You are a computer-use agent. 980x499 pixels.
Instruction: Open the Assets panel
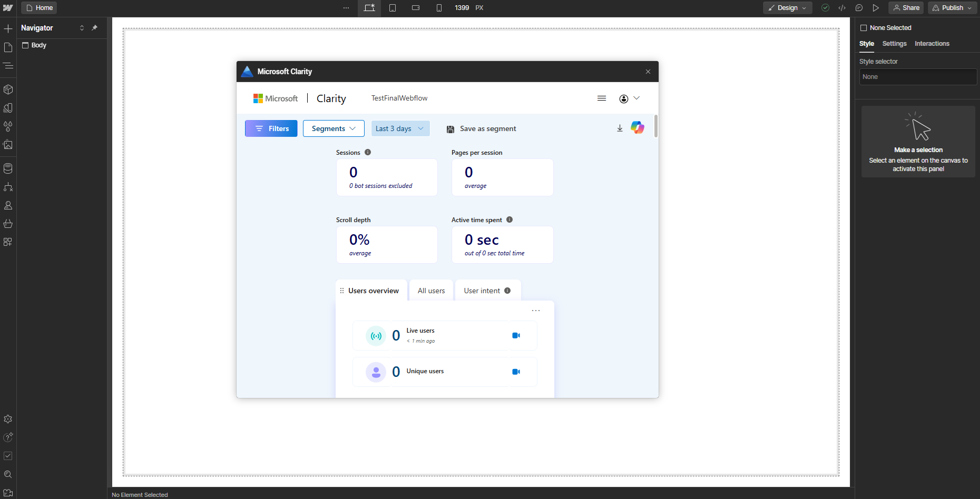click(8, 145)
